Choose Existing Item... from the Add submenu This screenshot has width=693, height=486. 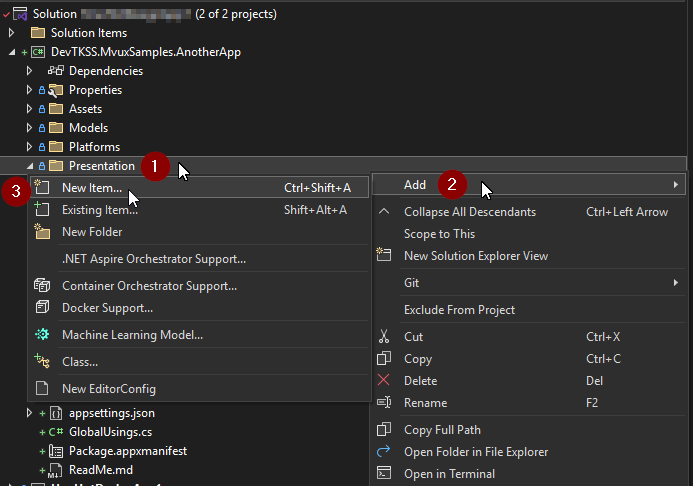pos(199,210)
